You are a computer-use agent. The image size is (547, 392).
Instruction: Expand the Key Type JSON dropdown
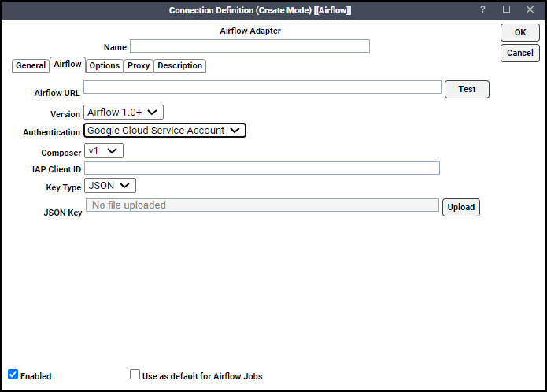(110, 186)
